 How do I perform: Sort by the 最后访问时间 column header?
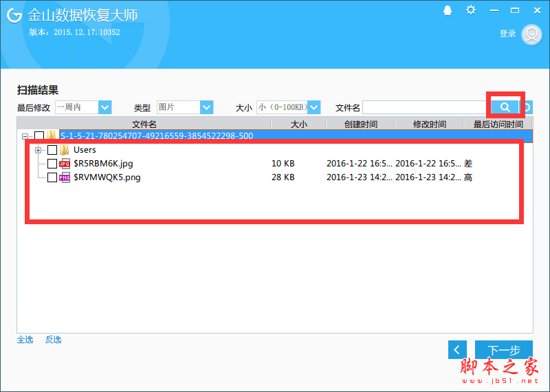498,124
